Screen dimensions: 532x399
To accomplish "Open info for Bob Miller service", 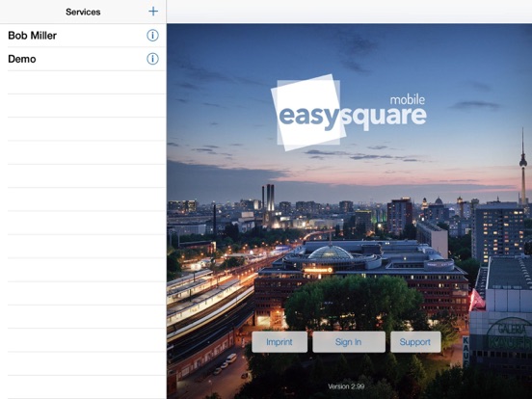I will [152, 36].
